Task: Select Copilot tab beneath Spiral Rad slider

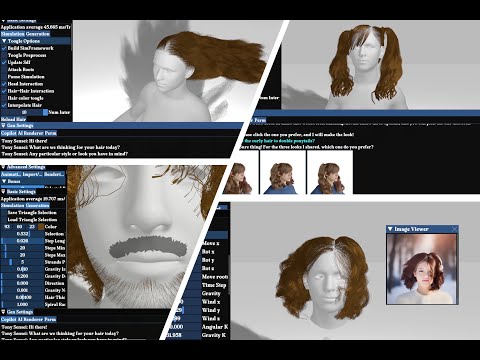Action: click(9, 319)
